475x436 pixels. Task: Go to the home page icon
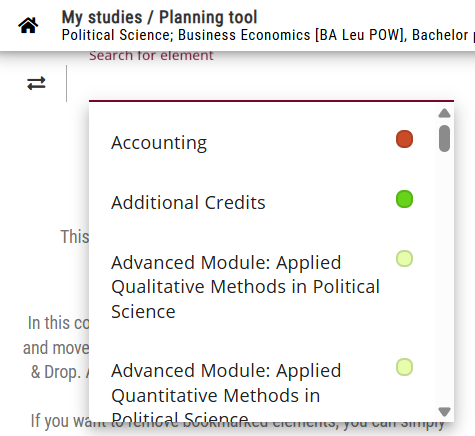point(28,25)
